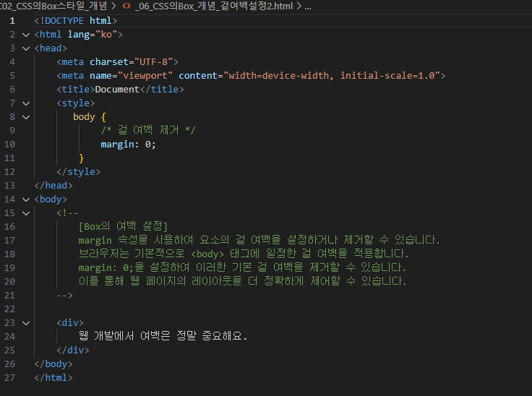Collapse the div element fold on line 23
This screenshot has height=396, width=532.
tap(26, 323)
